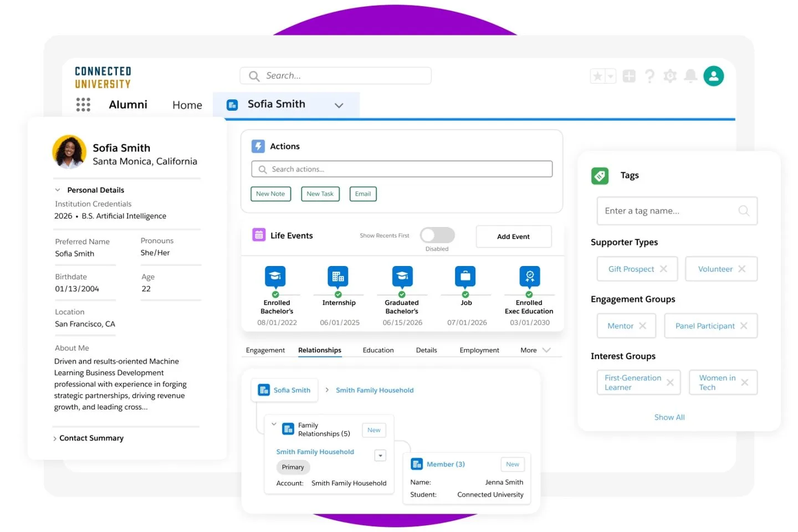The image size is (798, 532).
Task: Expand the Contact Summary section
Action: [x=55, y=439]
